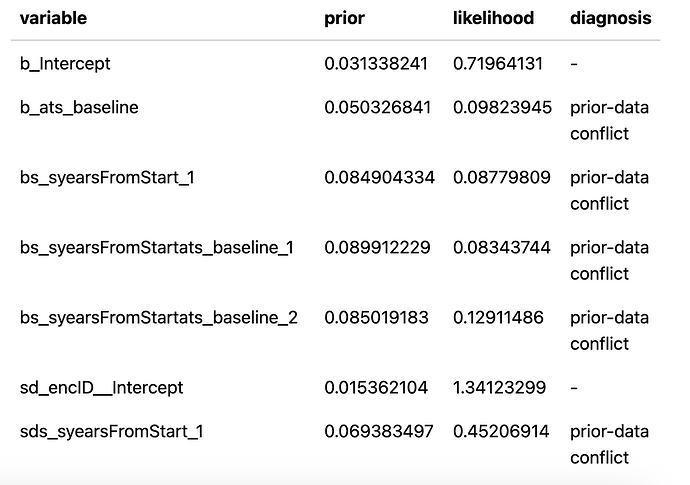Select the likelihood value 0.71964131
Screen dimensions: 690x485
click(x=498, y=64)
